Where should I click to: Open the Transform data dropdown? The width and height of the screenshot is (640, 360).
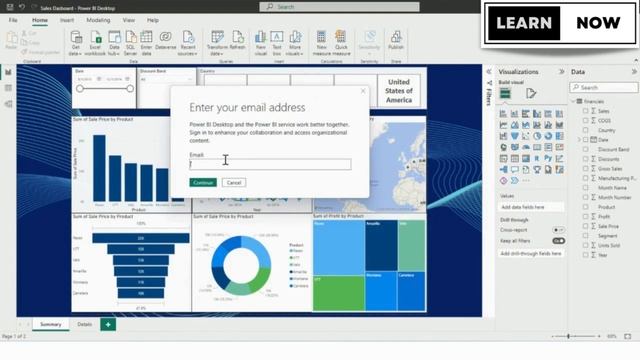coord(217,42)
